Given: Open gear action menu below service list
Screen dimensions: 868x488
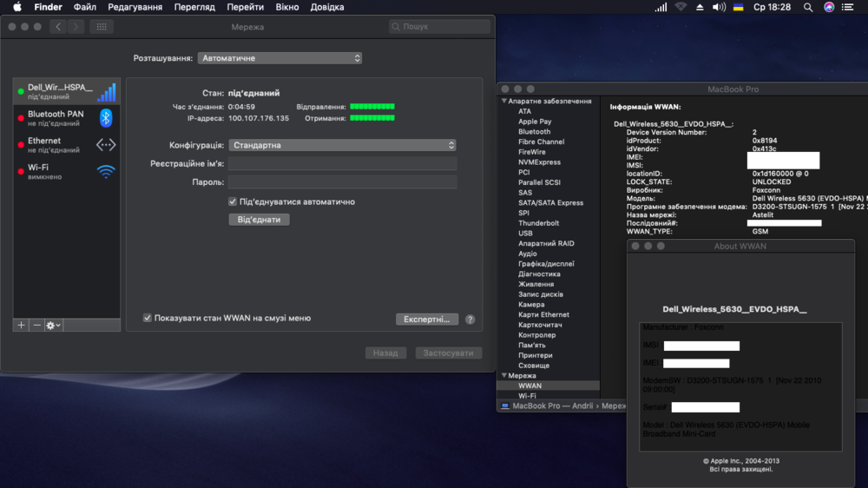Looking at the screenshot, I should pos(53,325).
